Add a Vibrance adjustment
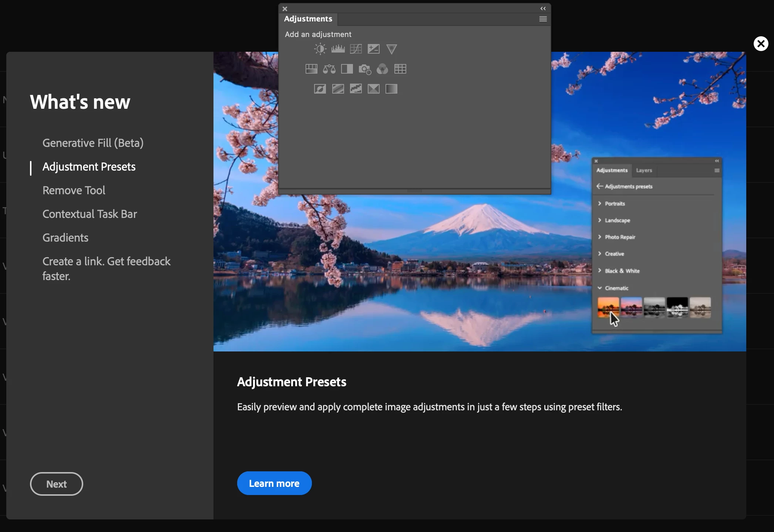The height and width of the screenshot is (532, 774). coord(391,49)
